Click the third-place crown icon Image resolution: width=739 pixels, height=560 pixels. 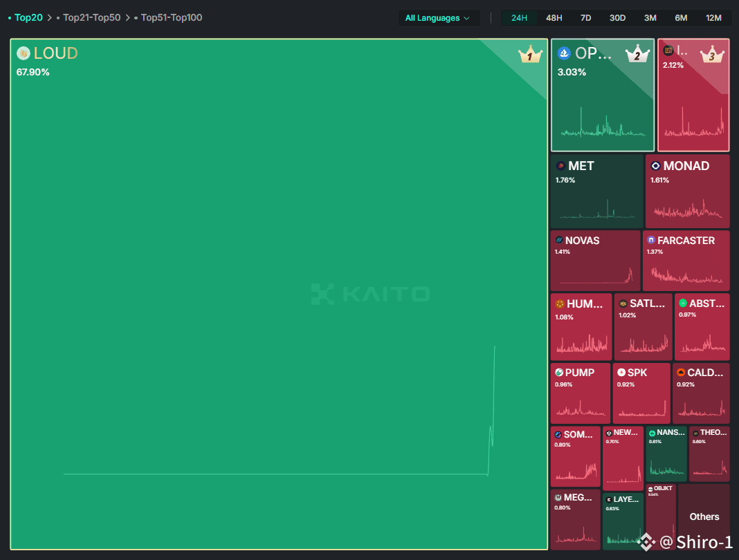(x=711, y=55)
